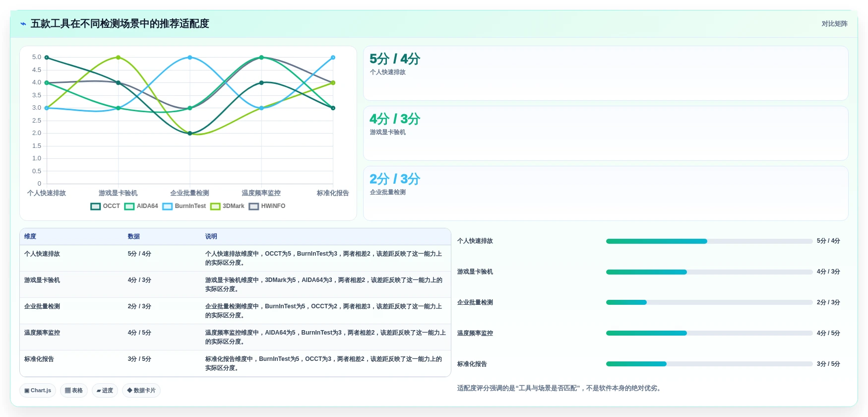This screenshot has width=868, height=417.
Task: Toggle the 3DMark legend swatch
Action: (215, 207)
